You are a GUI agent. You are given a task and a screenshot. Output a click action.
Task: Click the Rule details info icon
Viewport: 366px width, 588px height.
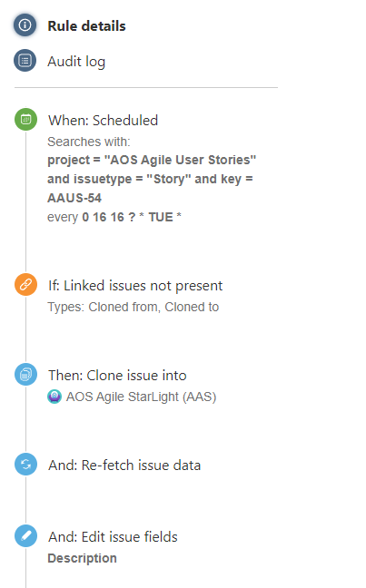point(25,25)
